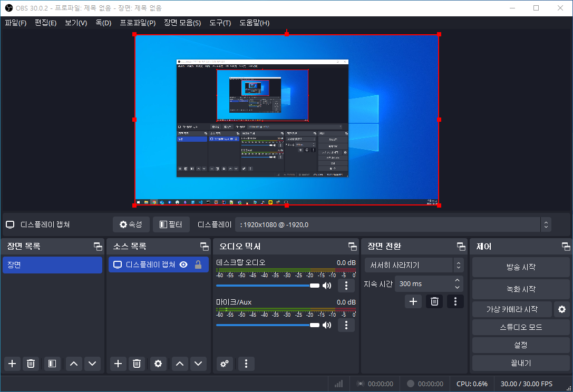573x392 pixels.
Task: Open 가상 카메라 settings gear icon
Action: point(562,309)
